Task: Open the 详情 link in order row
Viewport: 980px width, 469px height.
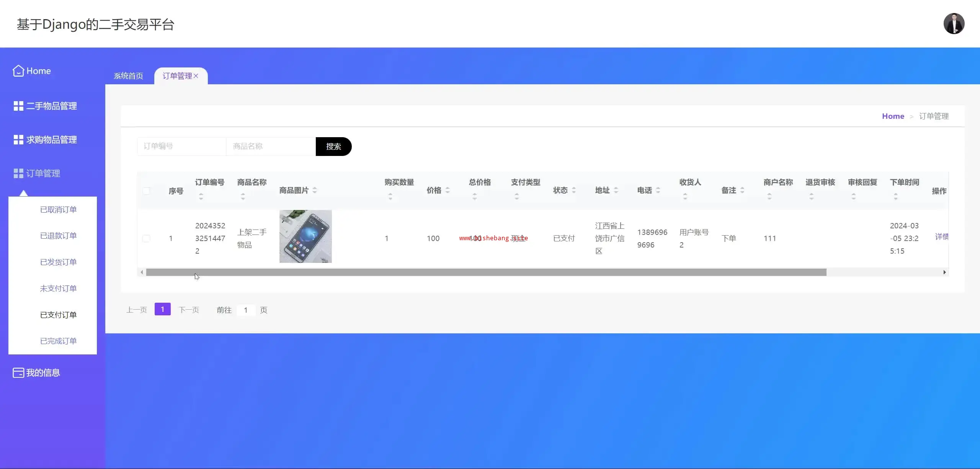Action: 941,237
